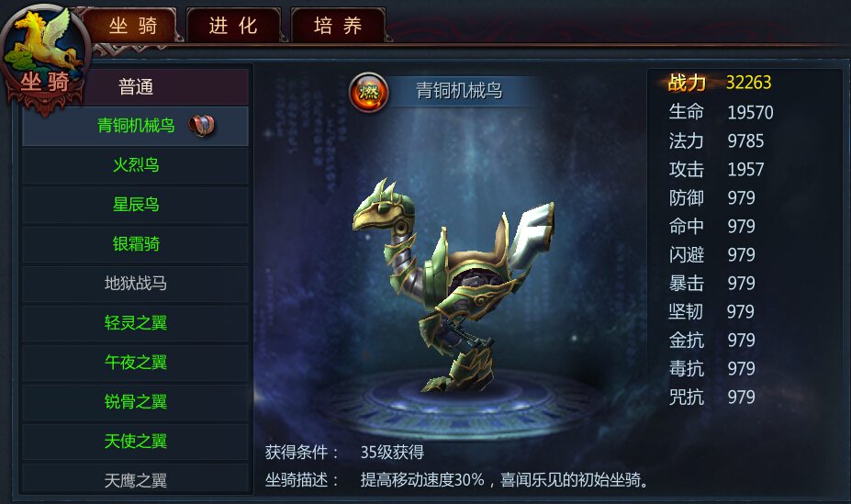Click the 青铜机械鸟 name banner
The height and width of the screenshot is (504, 851).
[459, 91]
